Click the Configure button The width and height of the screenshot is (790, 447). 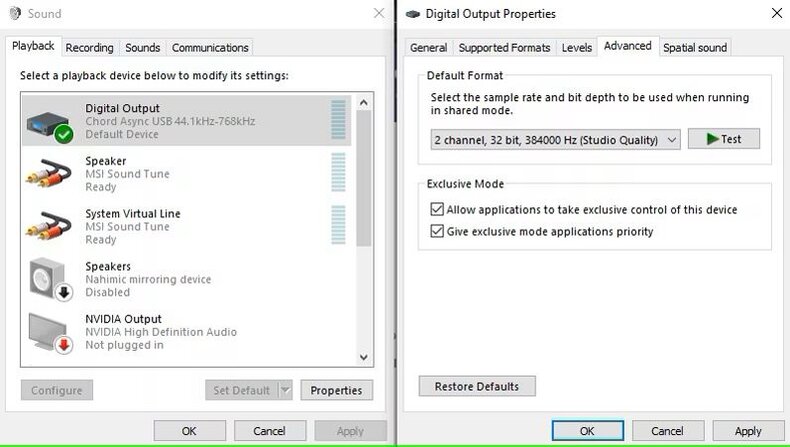56,390
